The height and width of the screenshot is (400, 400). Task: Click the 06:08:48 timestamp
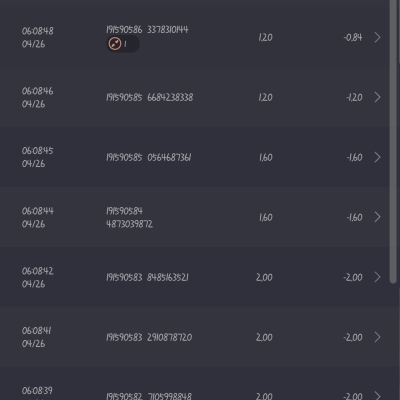tap(37, 31)
